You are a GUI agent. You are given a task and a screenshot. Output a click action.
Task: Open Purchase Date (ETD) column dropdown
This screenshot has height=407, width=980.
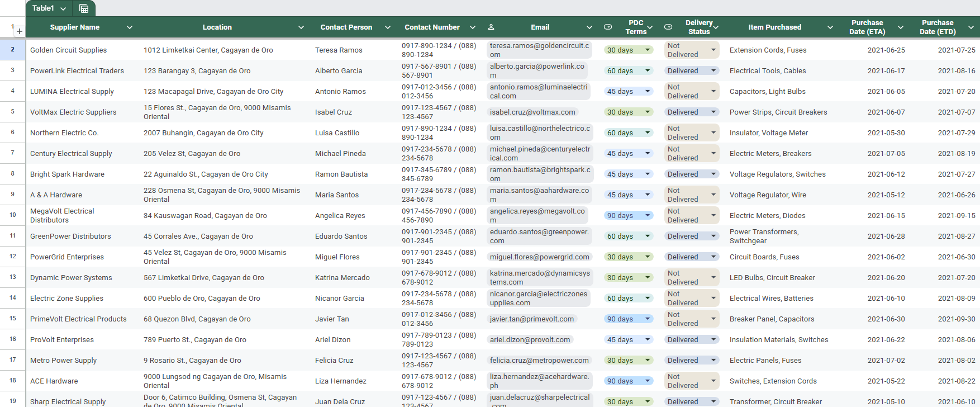[971, 27]
